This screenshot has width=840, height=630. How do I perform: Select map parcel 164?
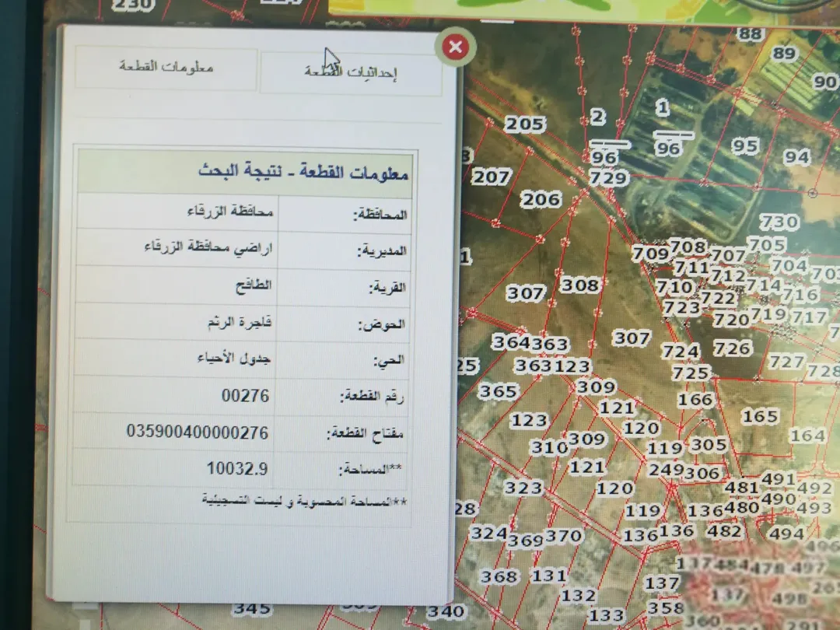click(808, 436)
